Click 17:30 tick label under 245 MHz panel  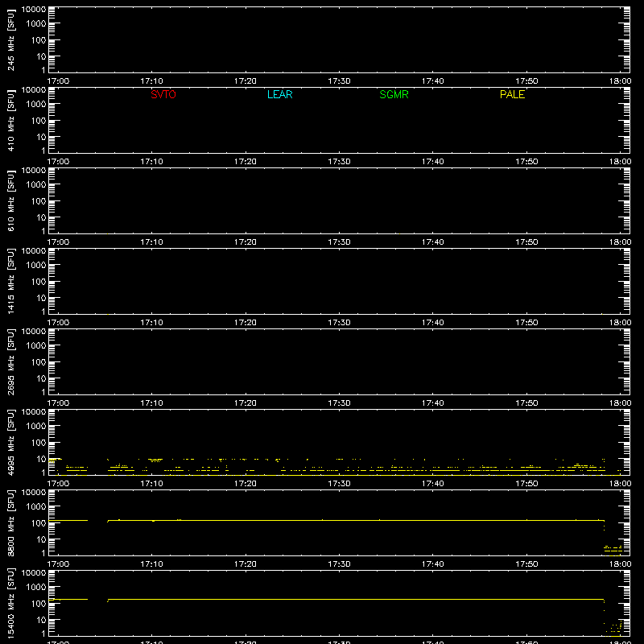click(x=339, y=81)
